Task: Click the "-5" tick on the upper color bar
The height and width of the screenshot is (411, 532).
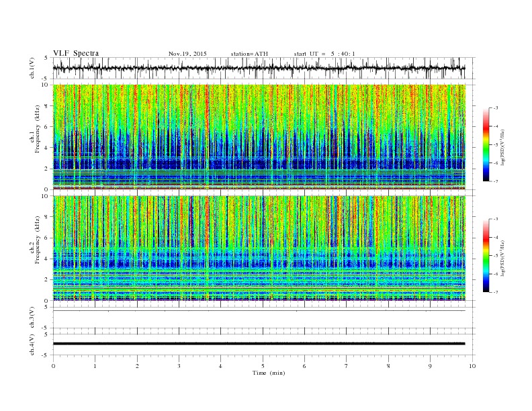Action: 496,145
